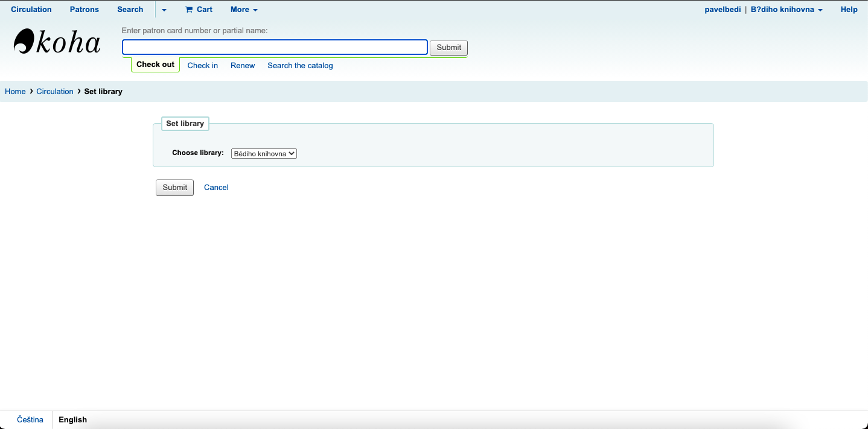The height and width of the screenshot is (429, 868).
Task: Select the Check out tab
Action: pos(155,65)
